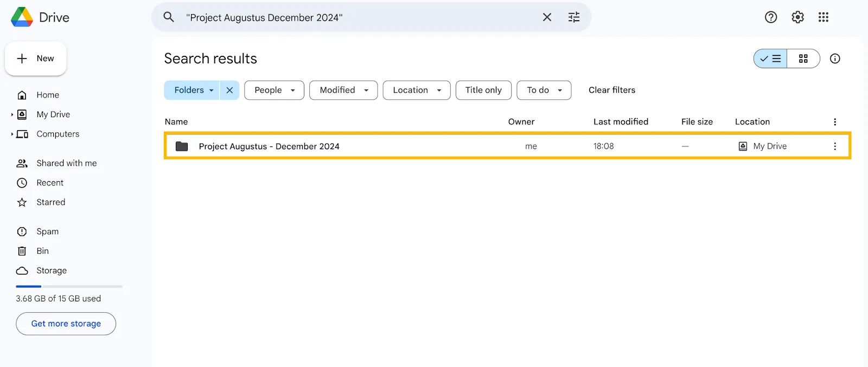Go to Home in sidebar
The width and height of the screenshot is (868, 367).
(x=48, y=95)
